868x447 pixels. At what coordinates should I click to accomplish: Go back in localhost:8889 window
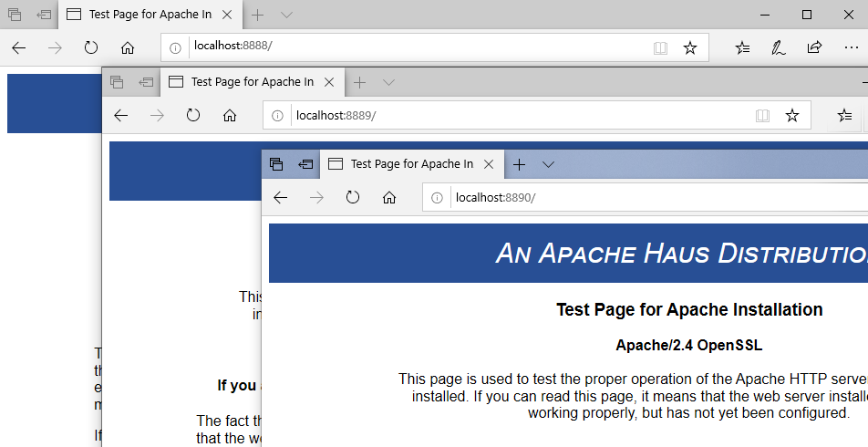coord(120,115)
